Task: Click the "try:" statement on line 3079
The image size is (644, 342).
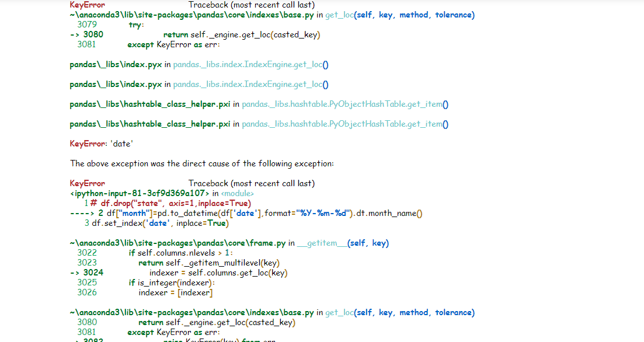Action: (137, 25)
